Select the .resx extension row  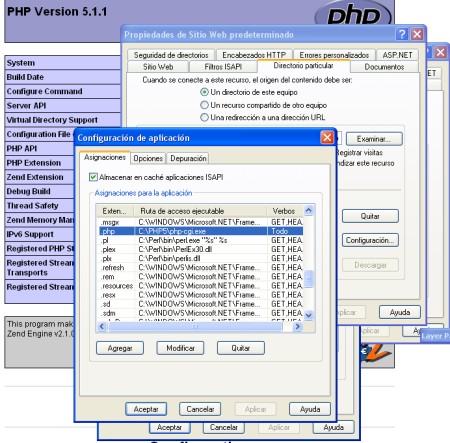point(201,295)
